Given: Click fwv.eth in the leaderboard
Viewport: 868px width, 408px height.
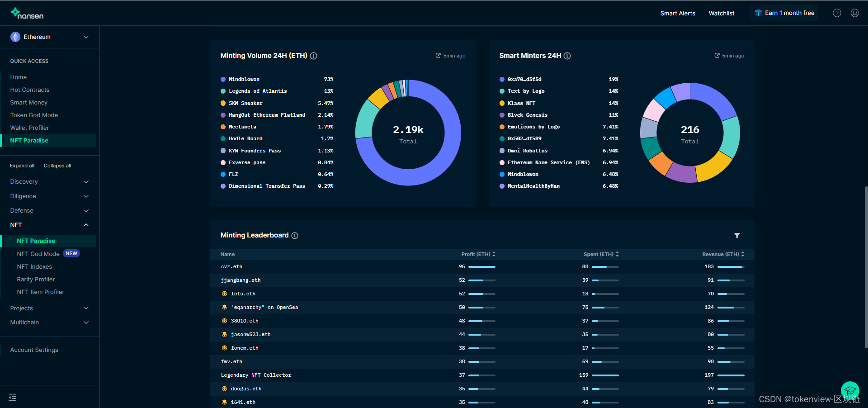Looking at the screenshot, I should pos(231,362).
